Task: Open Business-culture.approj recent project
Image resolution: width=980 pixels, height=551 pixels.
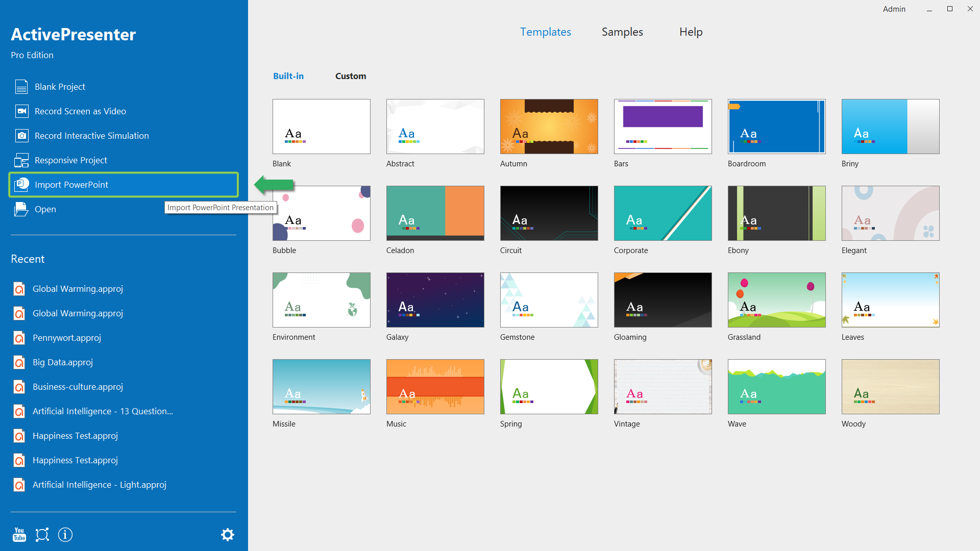Action: pos(78,387)
